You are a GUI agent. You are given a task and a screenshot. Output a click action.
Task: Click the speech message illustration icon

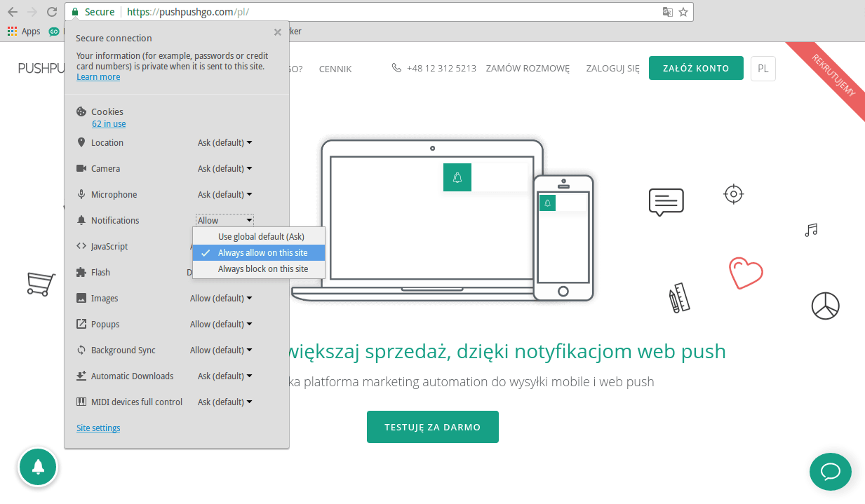click(666, 202)
